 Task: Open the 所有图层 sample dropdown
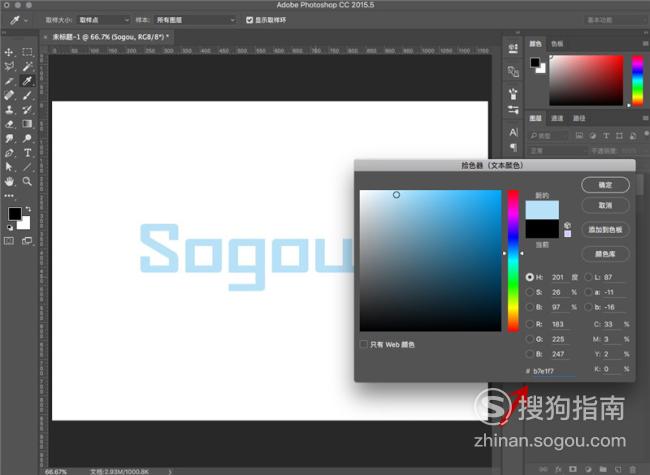(x=195, y=20)
